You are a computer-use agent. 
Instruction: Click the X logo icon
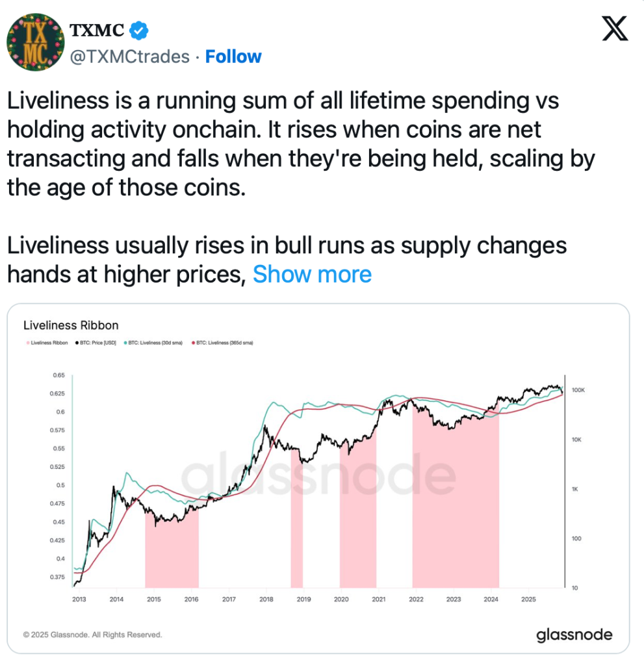(x=615, y=29)
